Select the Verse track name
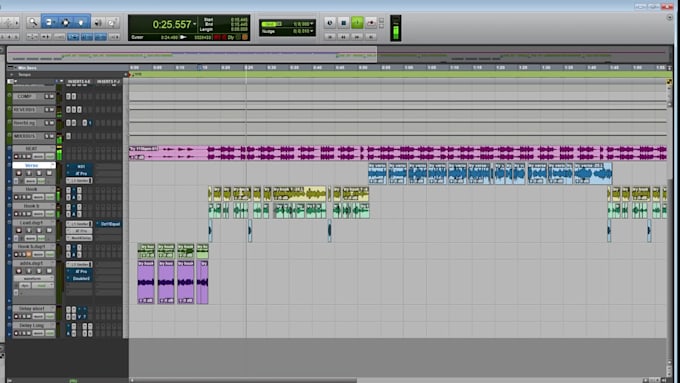The width and height of the screenshot is (680, 383). tap(33, 165)
